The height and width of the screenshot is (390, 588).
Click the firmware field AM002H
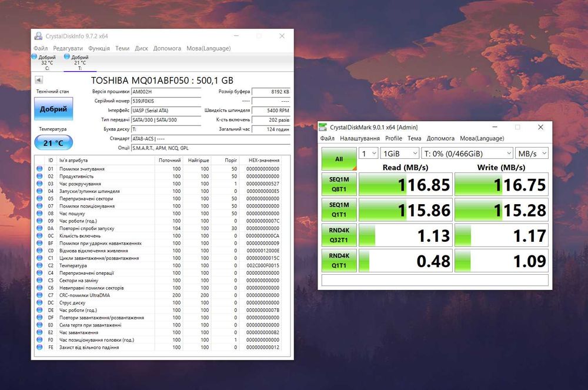tap(166, 92)
